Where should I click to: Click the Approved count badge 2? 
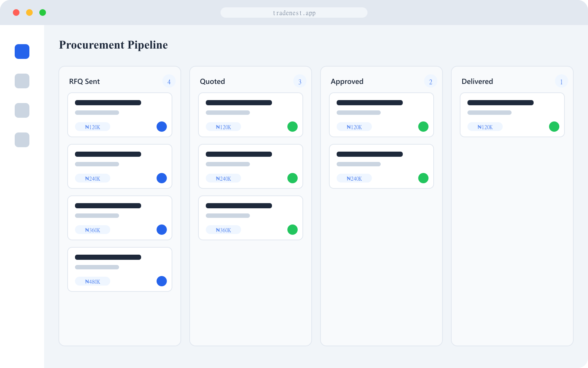(x=431, y=81)
